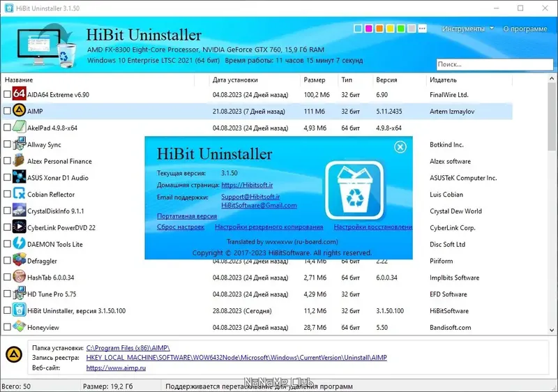
Task: Click publisher FinalWire Ltd. cell
Action: point(449,95)
